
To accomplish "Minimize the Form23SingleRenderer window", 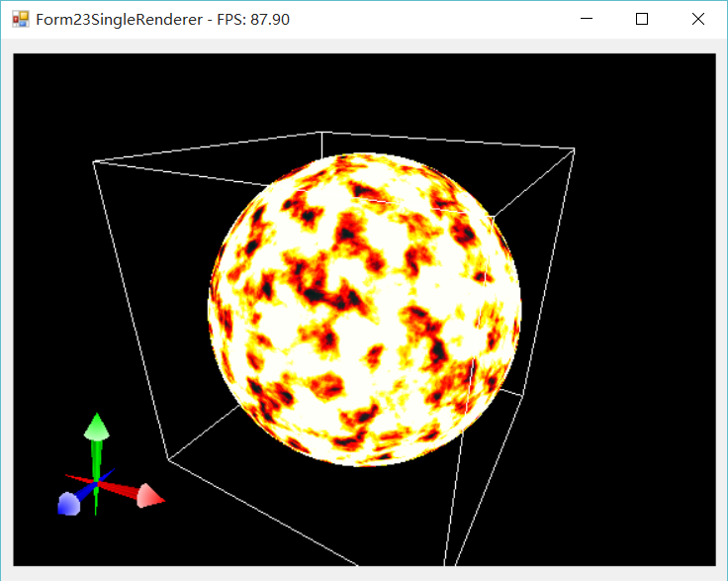I will tap(587, 19).
